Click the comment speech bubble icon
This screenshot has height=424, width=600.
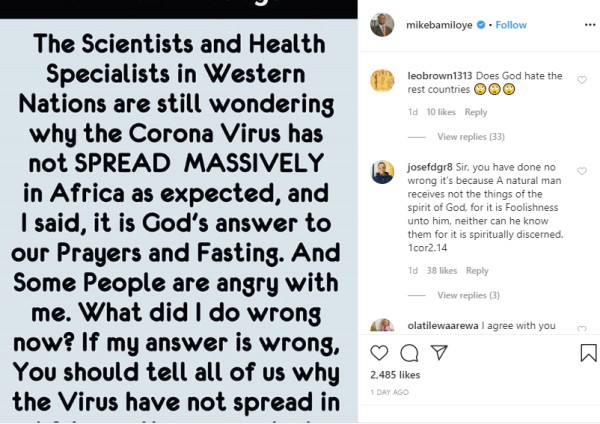click(x=408, y=353)
